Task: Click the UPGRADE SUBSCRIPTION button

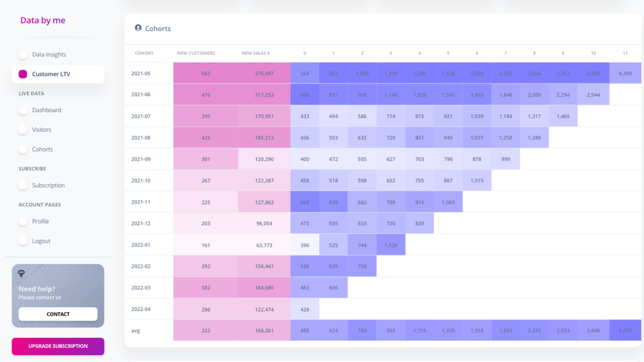Action: tap(58, 346)
